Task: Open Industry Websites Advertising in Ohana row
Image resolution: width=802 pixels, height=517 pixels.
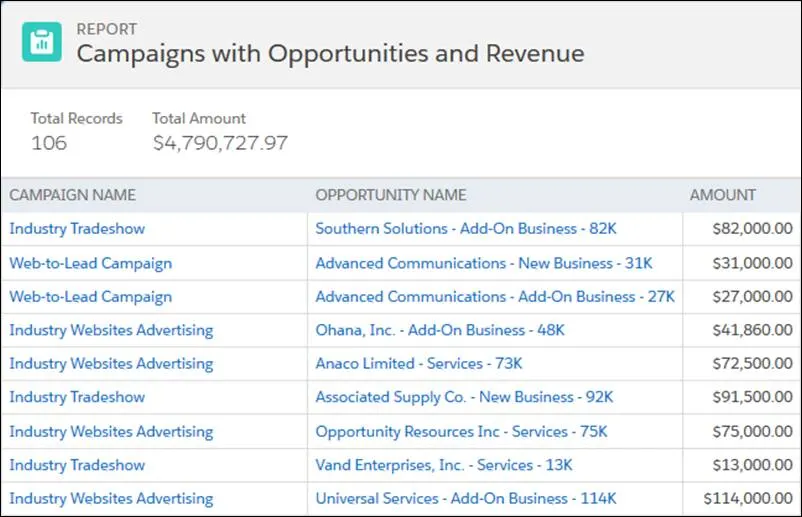Action: pyautogui.click(x=111, y=330)
